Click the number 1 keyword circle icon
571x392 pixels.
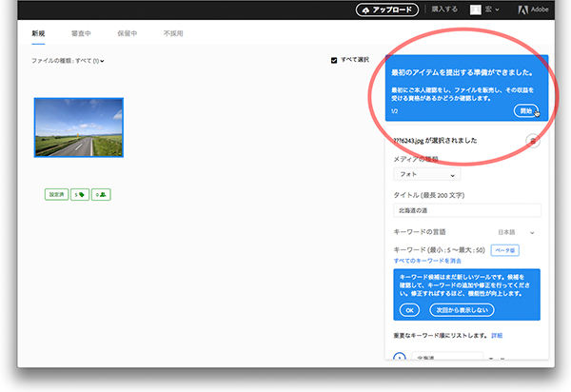pos(400,358)
